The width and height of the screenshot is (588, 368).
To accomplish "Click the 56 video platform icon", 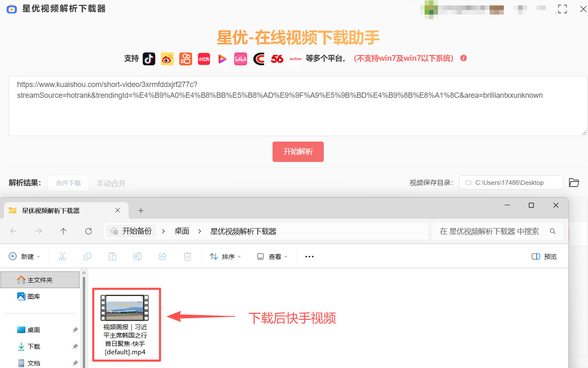I will [x=277, y=59].
